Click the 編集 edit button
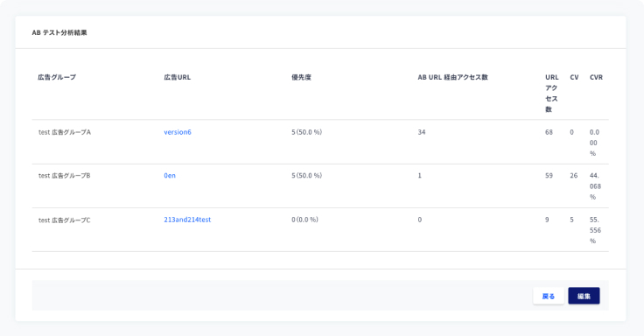This screenshot has height=336, width=644. [584, 296]
